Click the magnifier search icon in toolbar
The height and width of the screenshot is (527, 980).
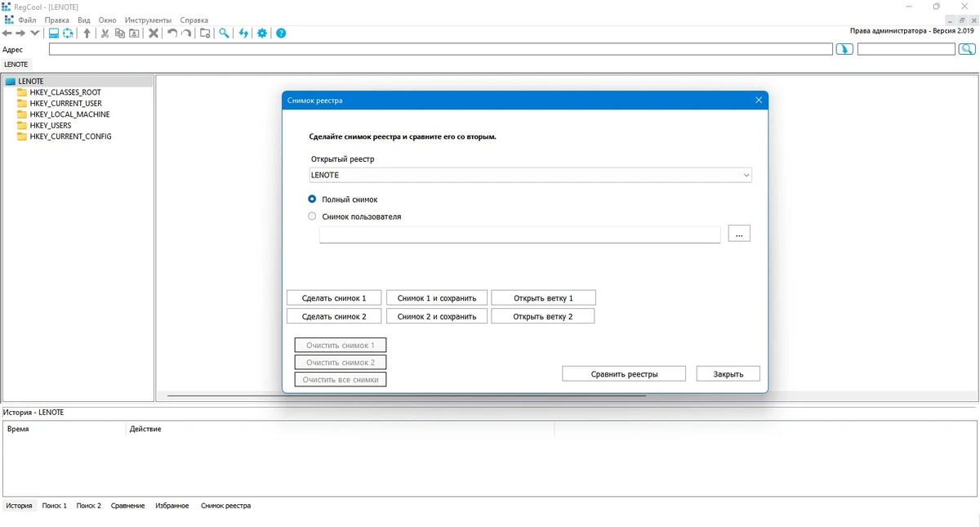coord(224,33)
